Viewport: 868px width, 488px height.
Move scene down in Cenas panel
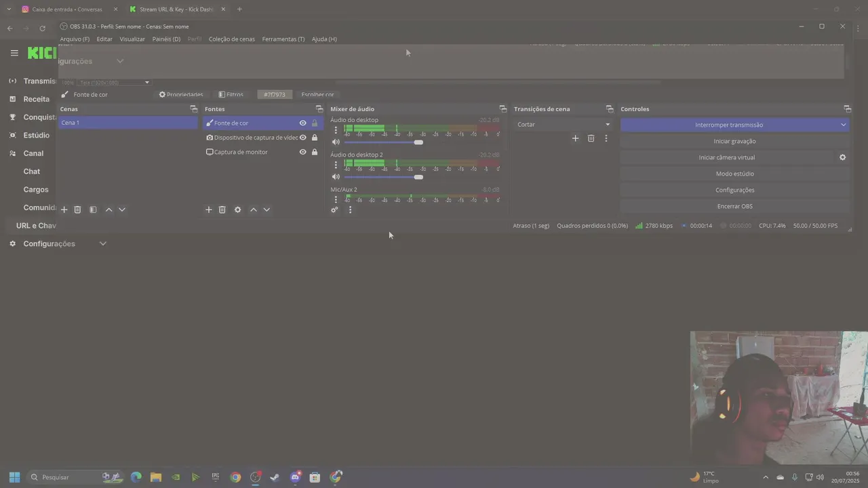coord(122,210)
